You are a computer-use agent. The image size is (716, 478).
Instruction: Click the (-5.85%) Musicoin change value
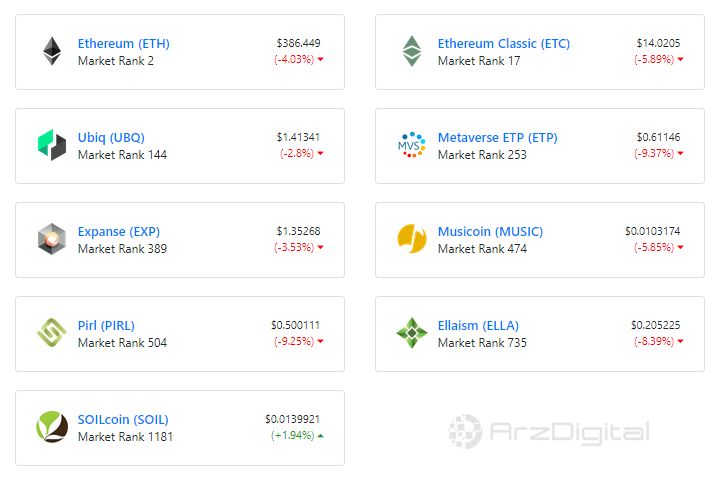tap(654, 247)
